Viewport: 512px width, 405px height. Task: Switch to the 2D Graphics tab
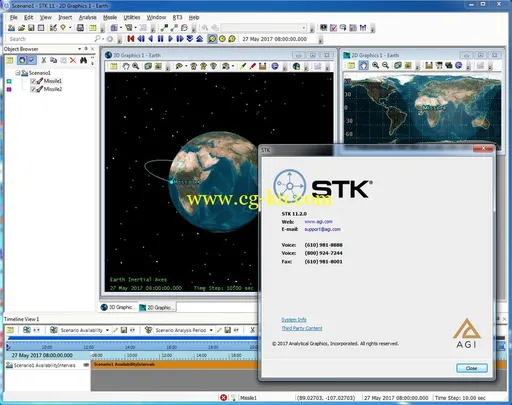pos(156,307)
